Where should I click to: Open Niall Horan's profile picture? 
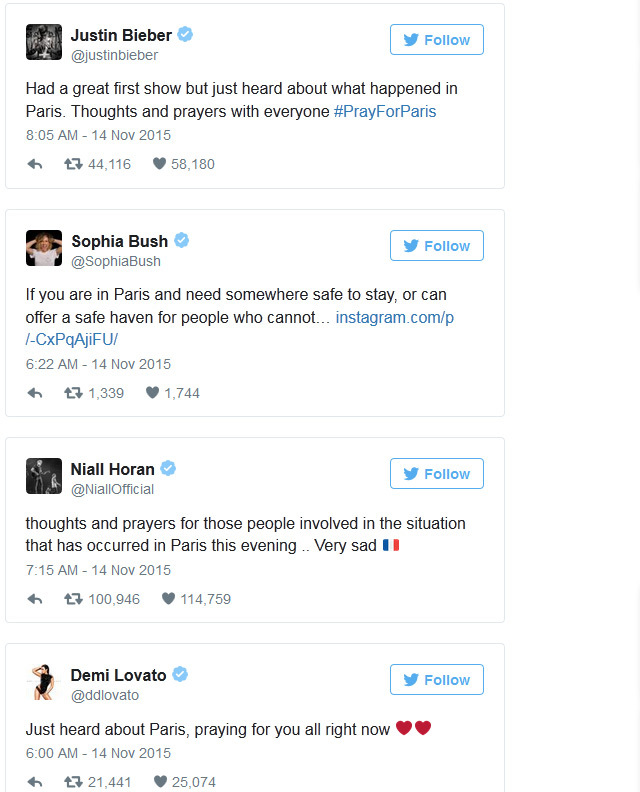click(44, 476)
